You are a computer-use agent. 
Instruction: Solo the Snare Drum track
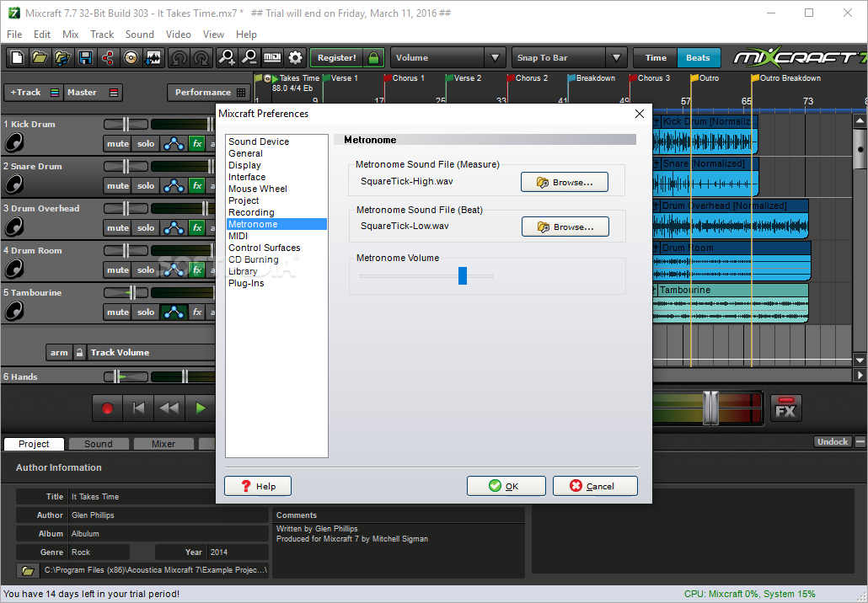pyautogui.click(x=146, y=186)
